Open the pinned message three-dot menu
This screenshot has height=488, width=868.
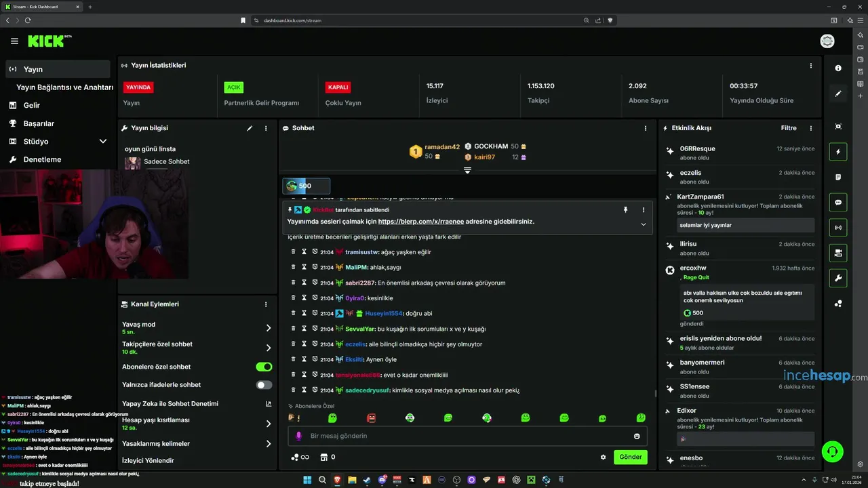(644, 210)
